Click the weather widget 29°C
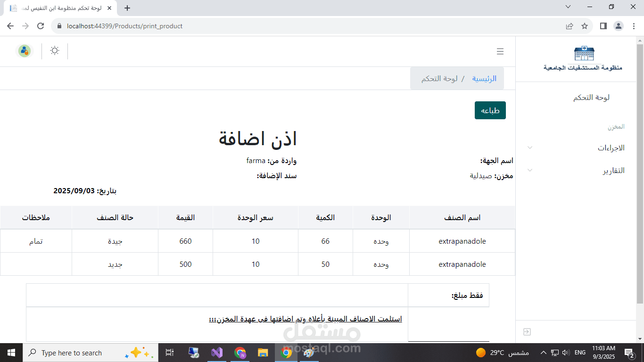The width and height of the screenshot is (644, 362). click(x=503, y=353)
